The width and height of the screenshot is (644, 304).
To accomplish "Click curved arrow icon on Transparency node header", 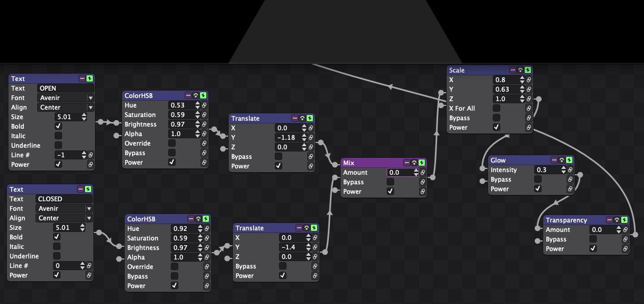I will click(x=617, y=220).
